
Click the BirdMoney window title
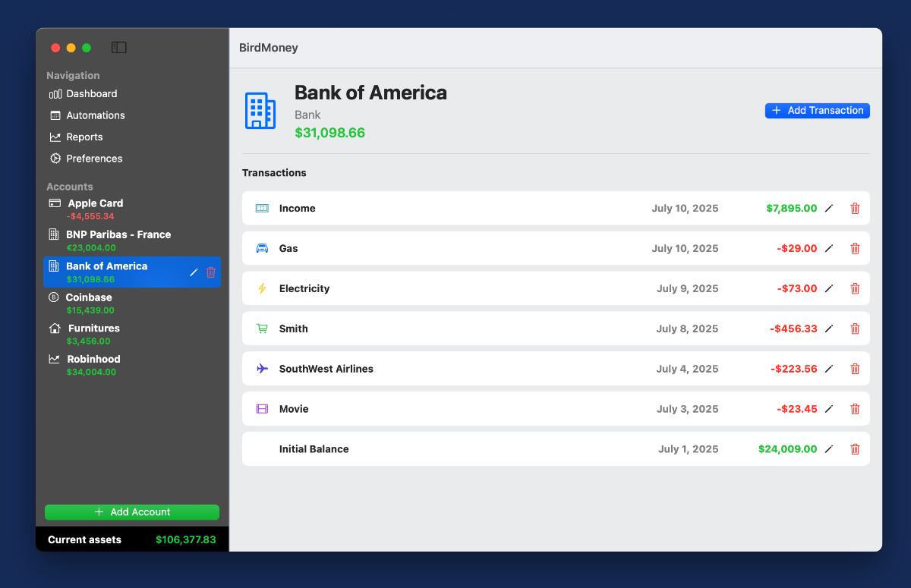tap(269, 48)
